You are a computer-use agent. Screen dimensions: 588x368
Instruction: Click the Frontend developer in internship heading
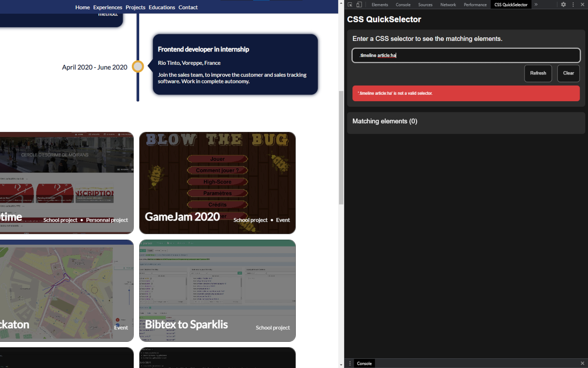[x=204, y=49]
